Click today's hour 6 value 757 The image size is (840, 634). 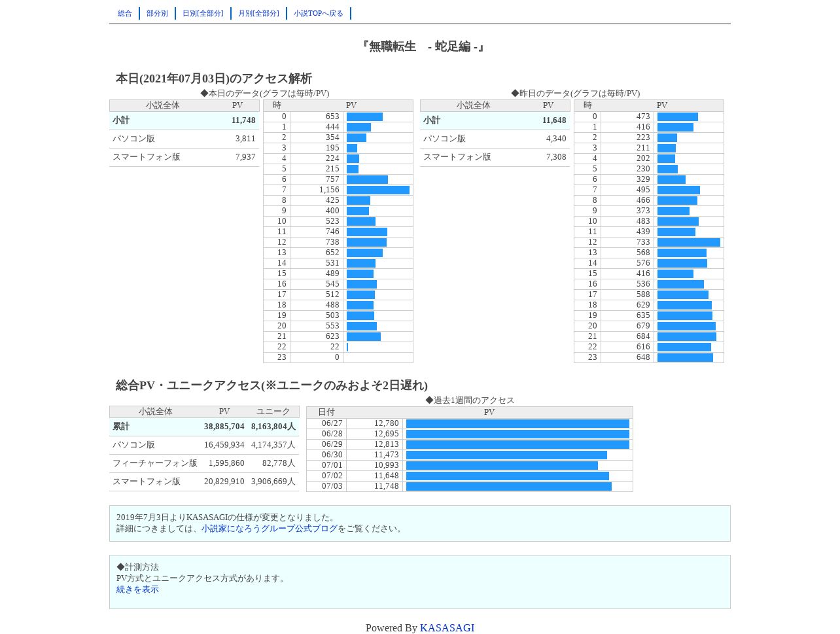(x=332, y=179)
